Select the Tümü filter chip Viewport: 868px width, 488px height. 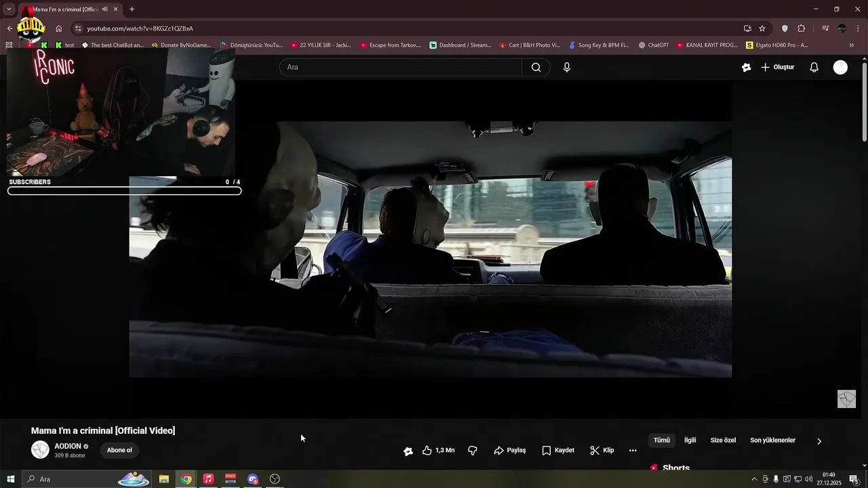[x=662, y=441]
